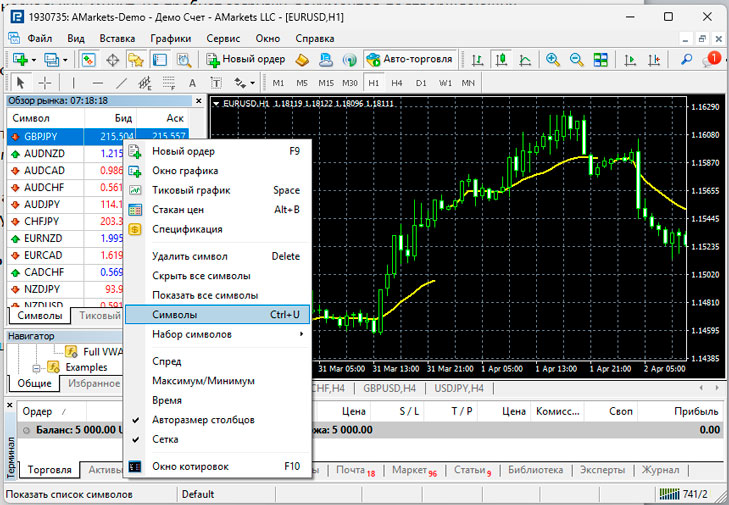This screenshot has height=505, width=729.
Task: Click the zoom in magnifier icon
Action: click(551, 59)
